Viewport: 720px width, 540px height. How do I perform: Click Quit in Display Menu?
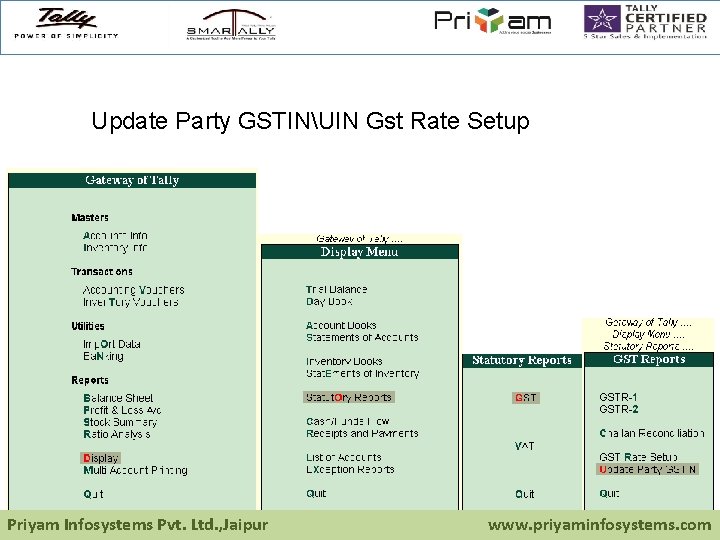click(x=316, y=494)
